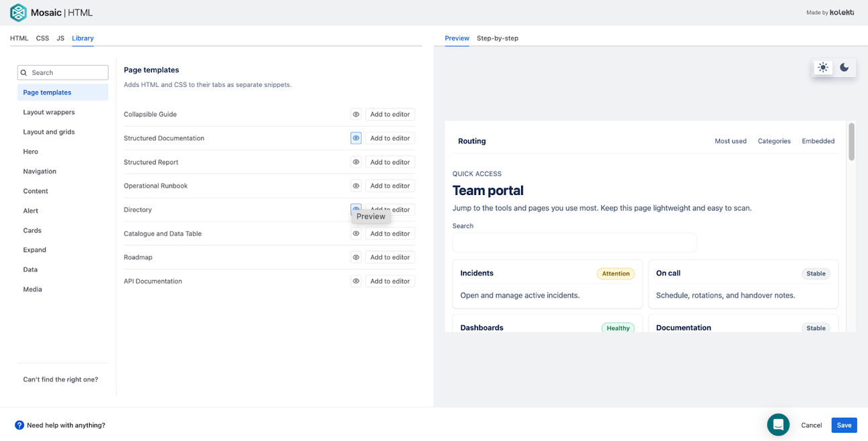This screenshot has width=868, height=441.
Task: Click the Search field on the Team portal page
Action: coord(574,242)
